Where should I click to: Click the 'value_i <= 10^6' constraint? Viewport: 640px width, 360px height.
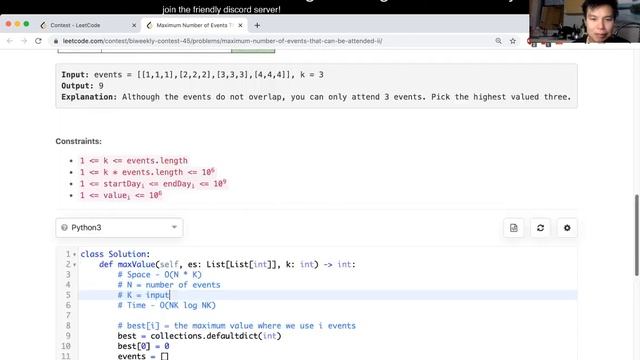[120, 195]
